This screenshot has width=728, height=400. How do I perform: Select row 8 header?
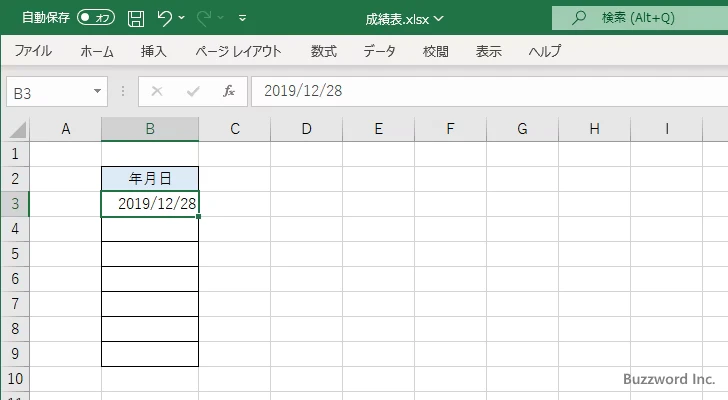tap(15, 329)
